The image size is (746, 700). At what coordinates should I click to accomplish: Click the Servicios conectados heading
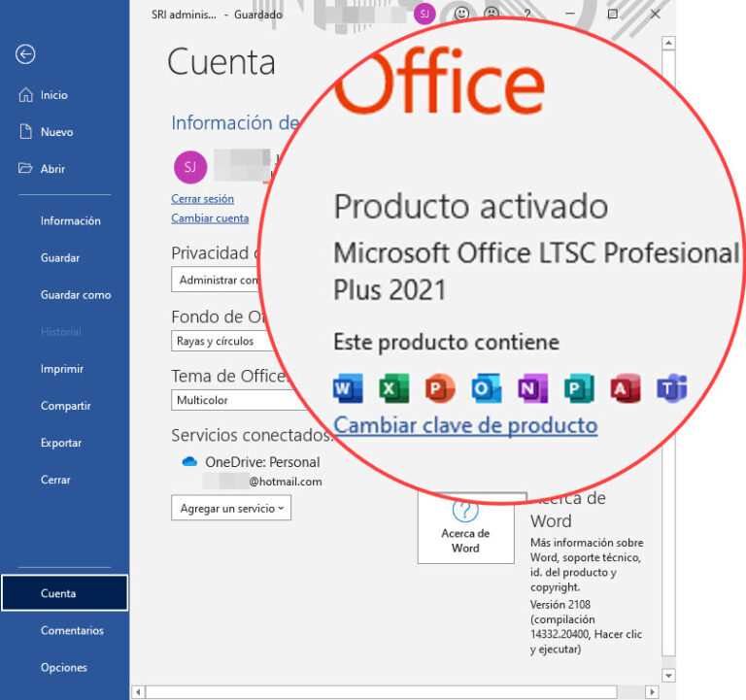[252, 435]
